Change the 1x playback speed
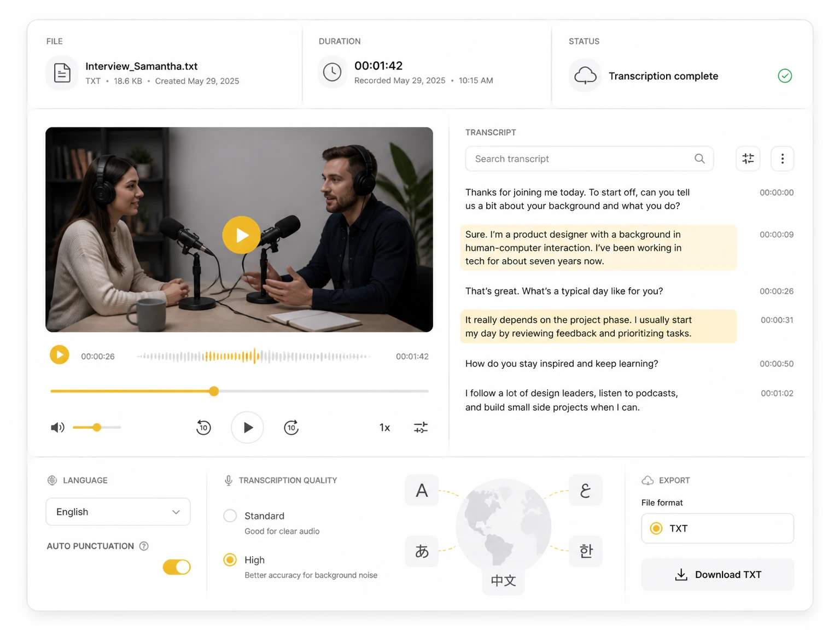The width and height of the screenshot is (840, 630). click(x=385, y=427)
